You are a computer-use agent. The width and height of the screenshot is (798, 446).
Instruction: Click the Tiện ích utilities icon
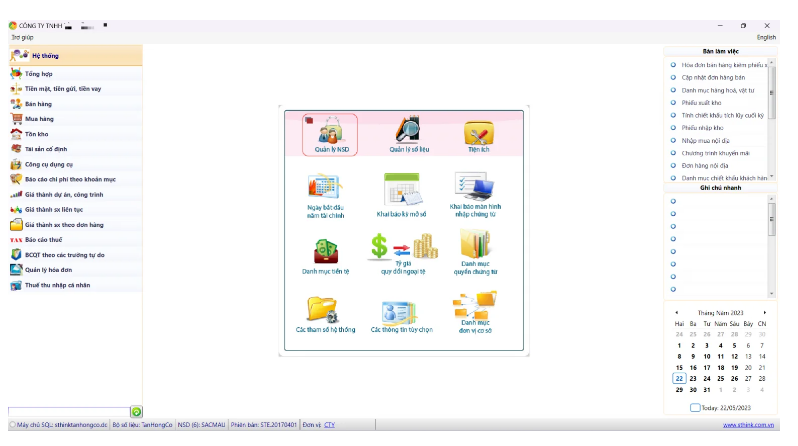pyautogui.click(x=479, y=133)
